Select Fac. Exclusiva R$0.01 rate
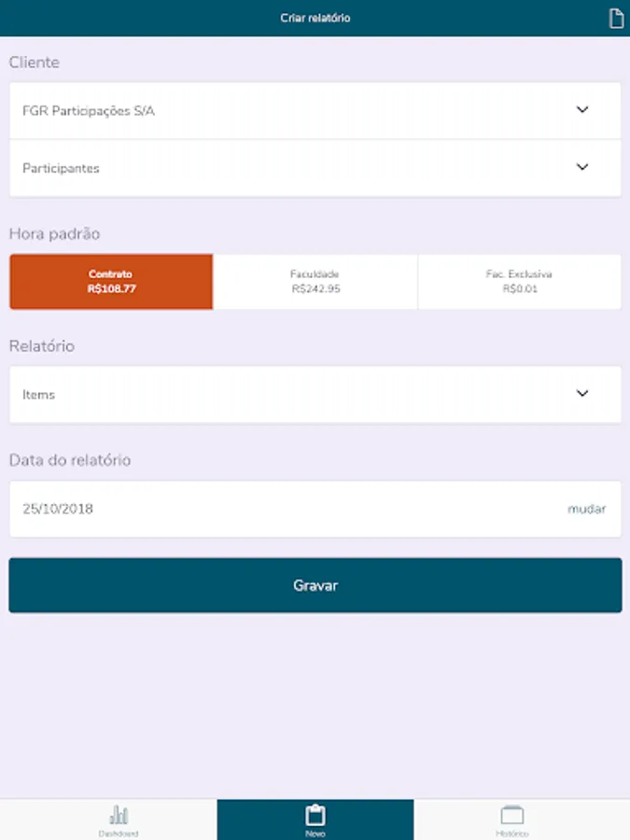The width and height of the screenshot is (630, 840). (x=519, y=282)
